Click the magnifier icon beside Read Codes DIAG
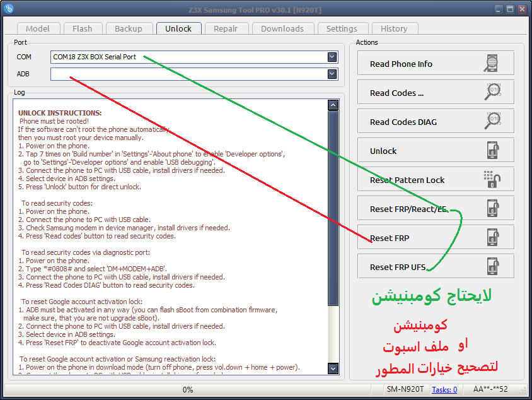Image resolution: width=532 pixels, height=400 pixels. (493, 121)
